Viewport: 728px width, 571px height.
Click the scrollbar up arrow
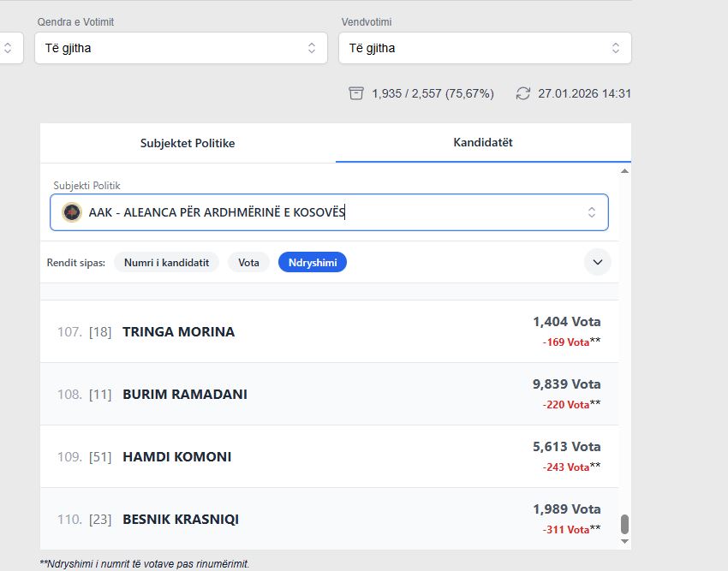(x=624, y=171)
